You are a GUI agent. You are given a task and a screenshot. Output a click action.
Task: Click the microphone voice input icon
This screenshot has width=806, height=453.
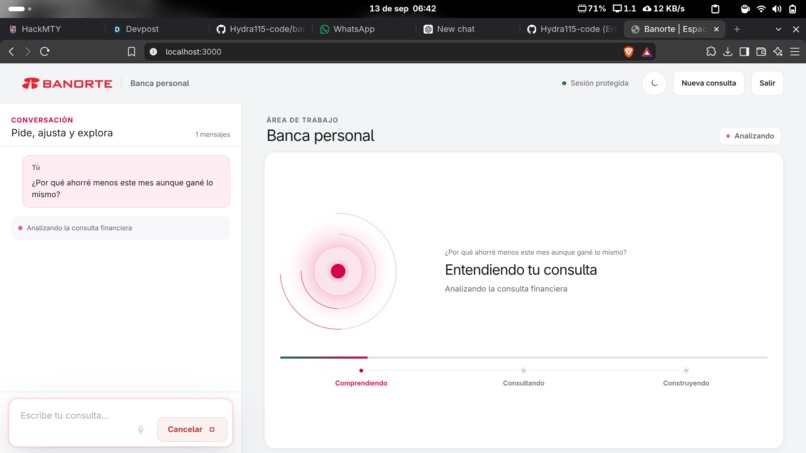(140, 429)
